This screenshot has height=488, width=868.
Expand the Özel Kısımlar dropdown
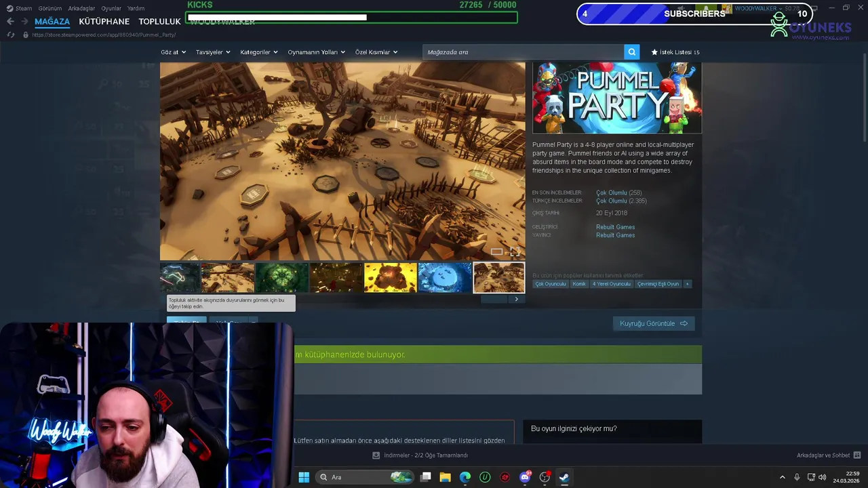376,52
